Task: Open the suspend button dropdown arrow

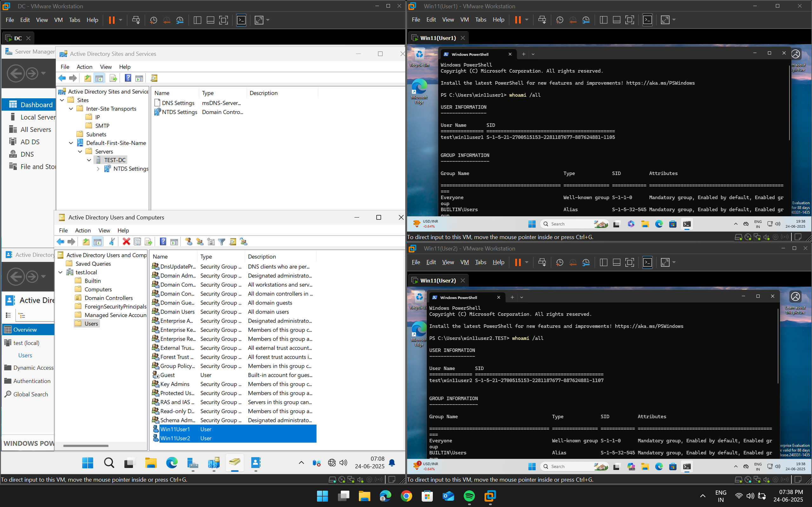Action: 121,20
